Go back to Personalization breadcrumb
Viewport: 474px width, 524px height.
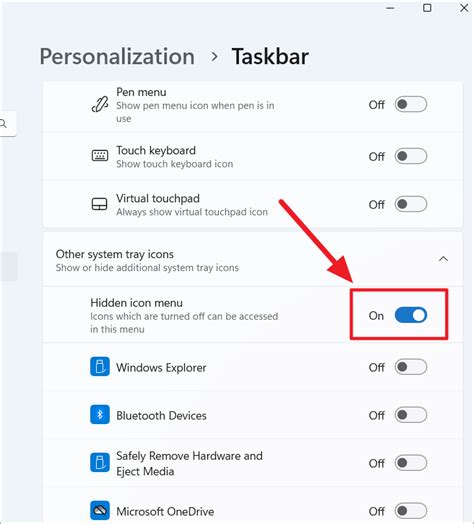pos(117,56)
